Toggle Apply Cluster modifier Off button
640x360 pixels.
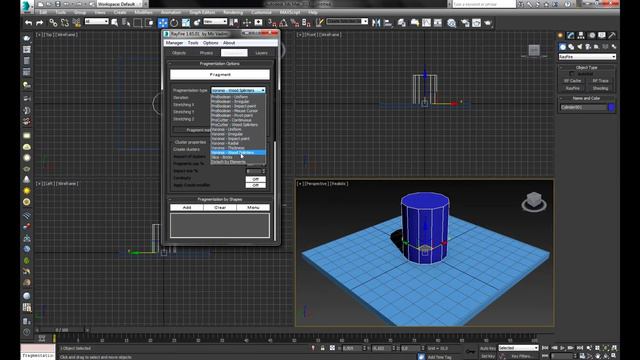click(x=256, y=185)
